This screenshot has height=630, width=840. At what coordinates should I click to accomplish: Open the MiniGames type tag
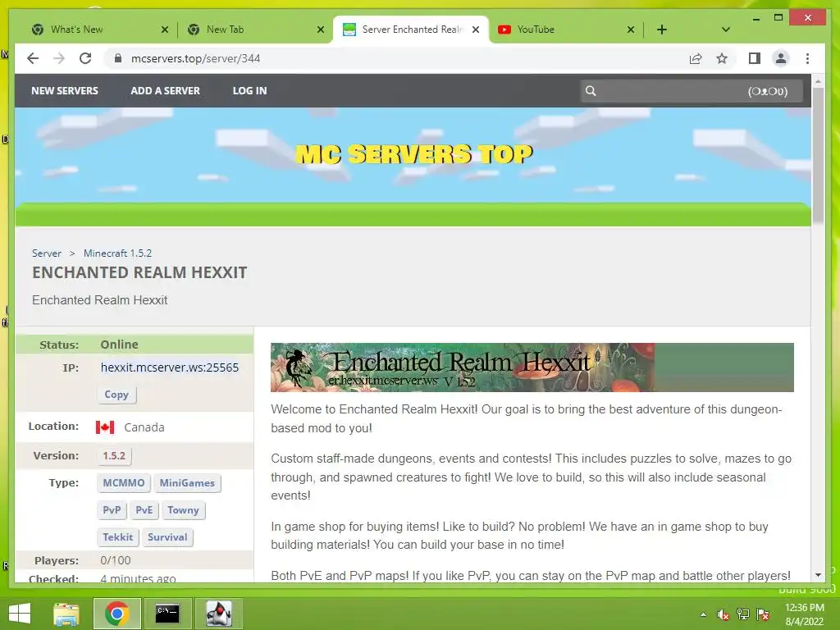point(187,483)
